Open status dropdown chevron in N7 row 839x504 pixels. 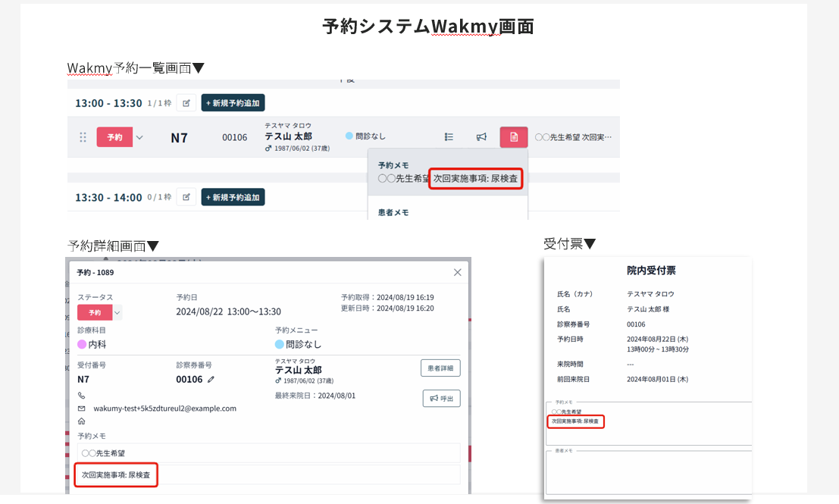click(139, 137)
